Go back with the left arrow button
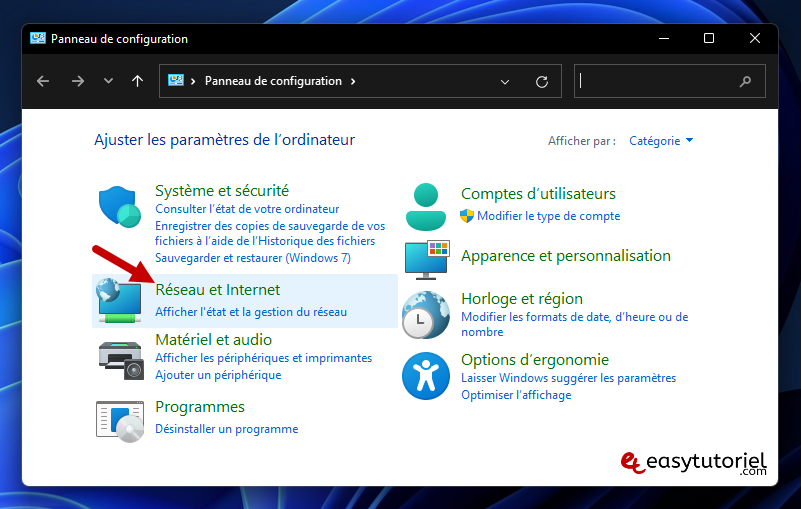This screenshot has width=801, height=509. [x=43, y=81]
